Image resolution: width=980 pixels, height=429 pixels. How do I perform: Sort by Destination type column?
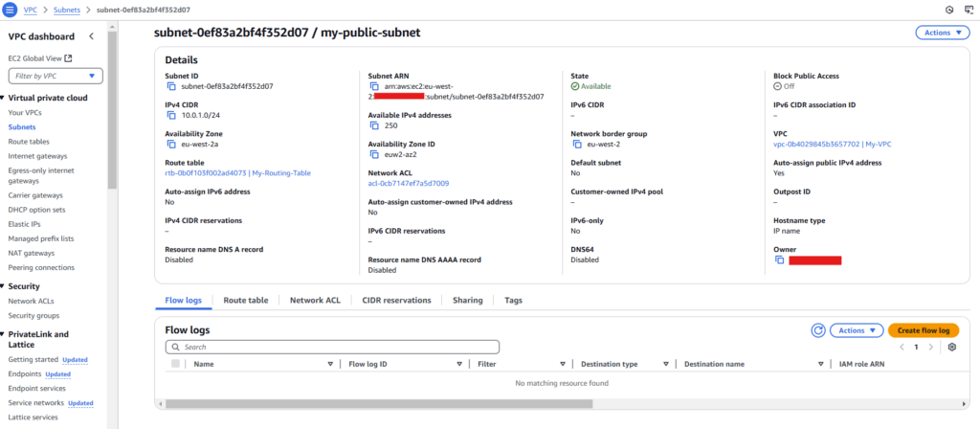pos(666,364)
